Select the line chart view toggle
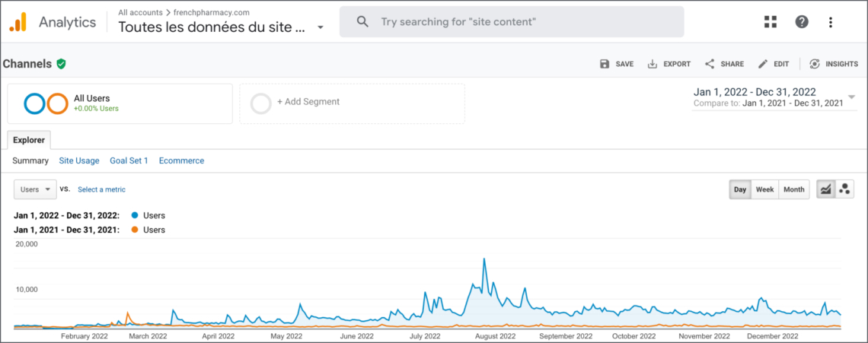Image resolution: width=868 pixels, height=343 pixels. (x=826, y=189)
